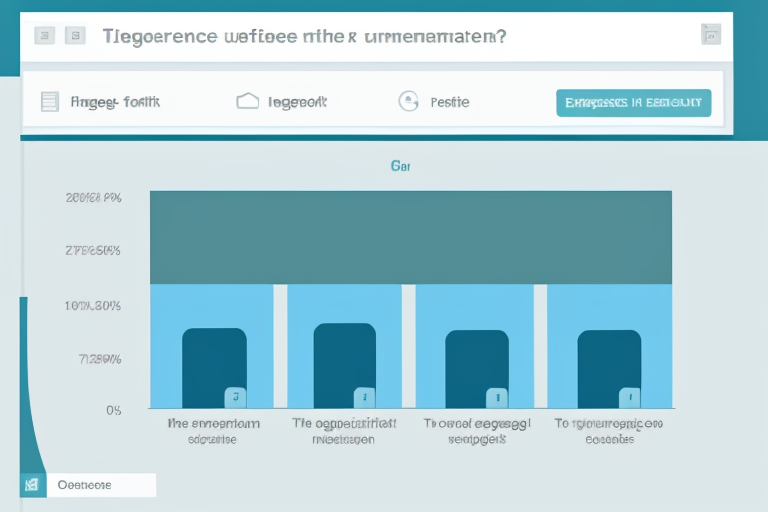Click the list icon beside the first tab
The width and height of the screenshot is (768, 512).
pos(50,101)
